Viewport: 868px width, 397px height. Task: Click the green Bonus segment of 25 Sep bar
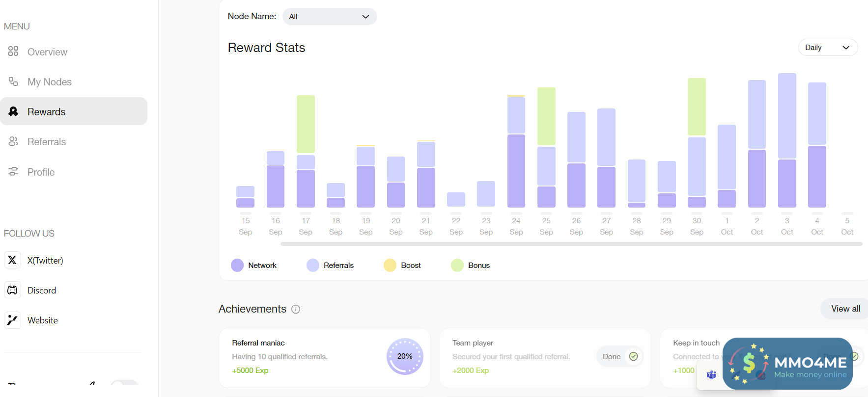tap(546, 116)
